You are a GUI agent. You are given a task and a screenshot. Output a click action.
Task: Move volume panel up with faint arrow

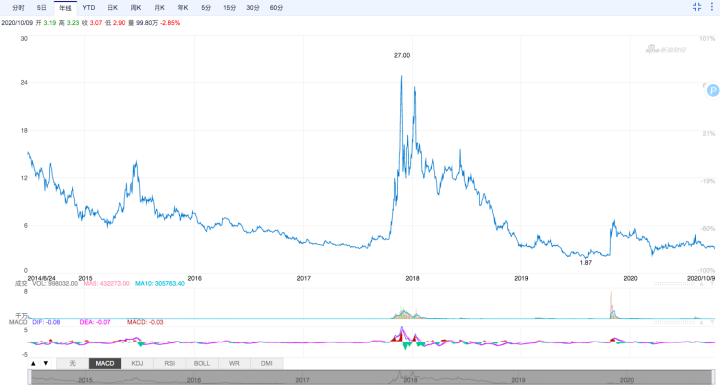[701, 284]
